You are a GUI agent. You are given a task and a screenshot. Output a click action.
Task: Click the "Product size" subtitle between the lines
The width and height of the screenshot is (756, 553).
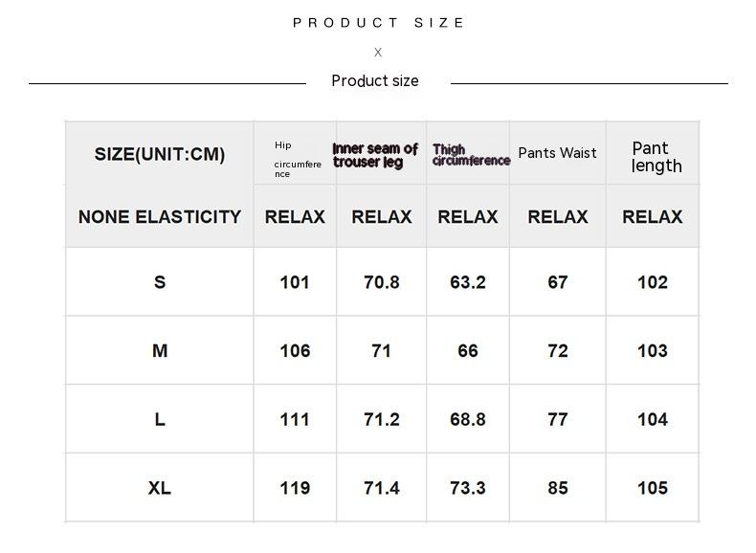(375, 80)
